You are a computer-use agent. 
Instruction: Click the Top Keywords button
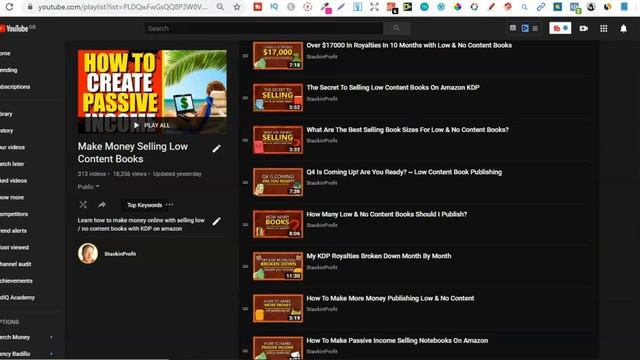coord(144,205)
